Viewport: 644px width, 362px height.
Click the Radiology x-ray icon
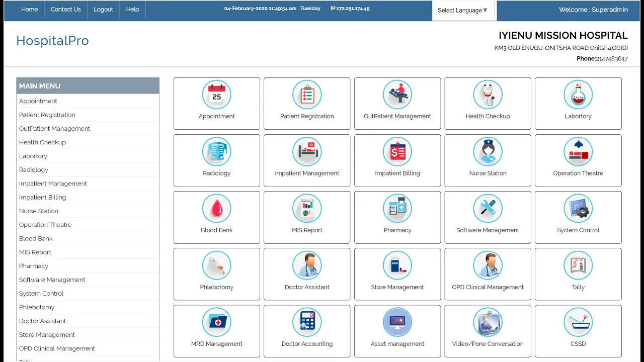[x=217, y=151]
